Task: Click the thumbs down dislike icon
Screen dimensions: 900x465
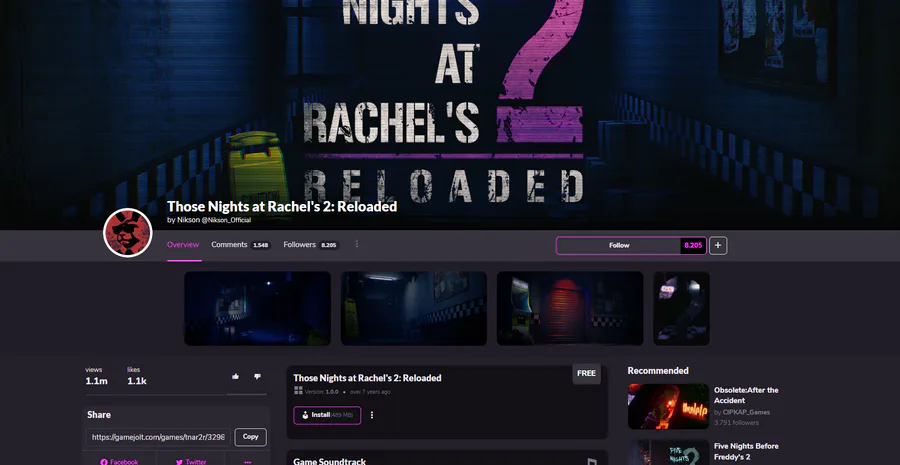Action: point(257,377)
